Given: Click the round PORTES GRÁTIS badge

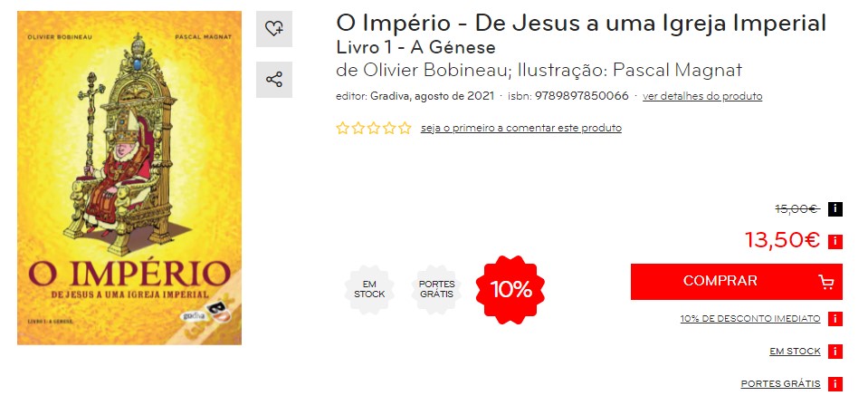Looking at the screenshot, I should pyautogui.click(x=437, y=290).
